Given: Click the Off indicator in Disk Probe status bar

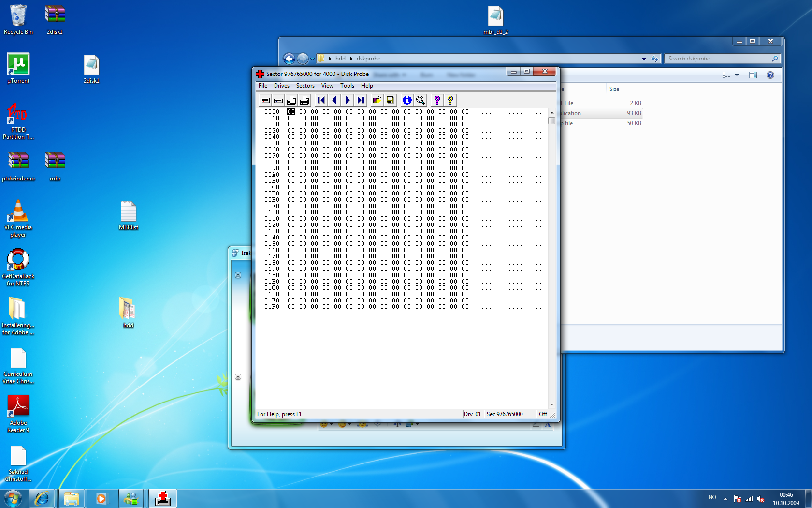Looking at the screenshot, I should (x=543, y=414).
